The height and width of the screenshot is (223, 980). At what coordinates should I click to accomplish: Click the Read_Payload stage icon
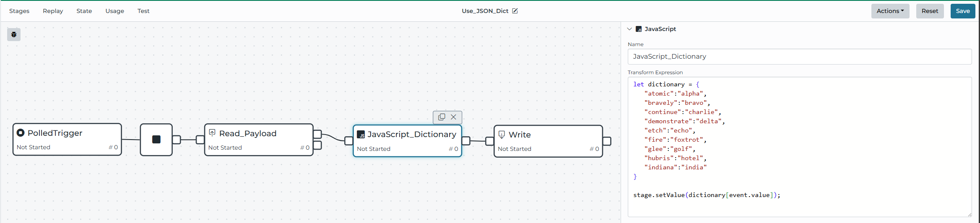point(212,133)
